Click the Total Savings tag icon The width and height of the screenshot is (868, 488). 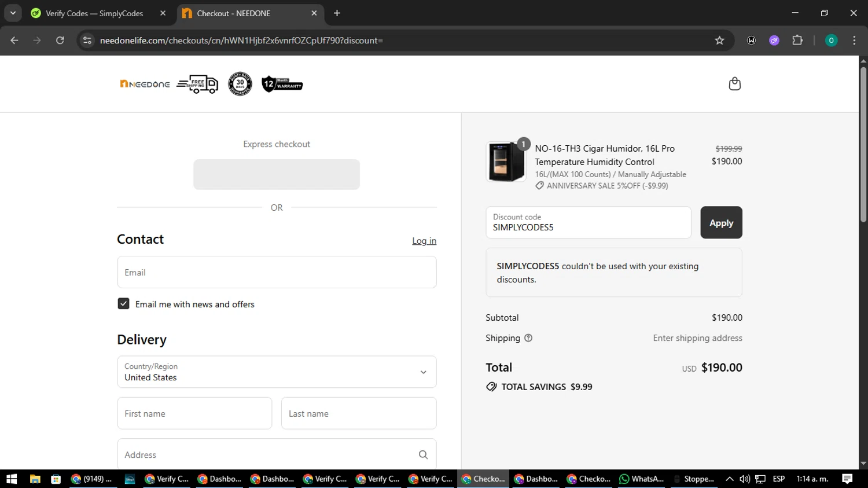[491, 387]
